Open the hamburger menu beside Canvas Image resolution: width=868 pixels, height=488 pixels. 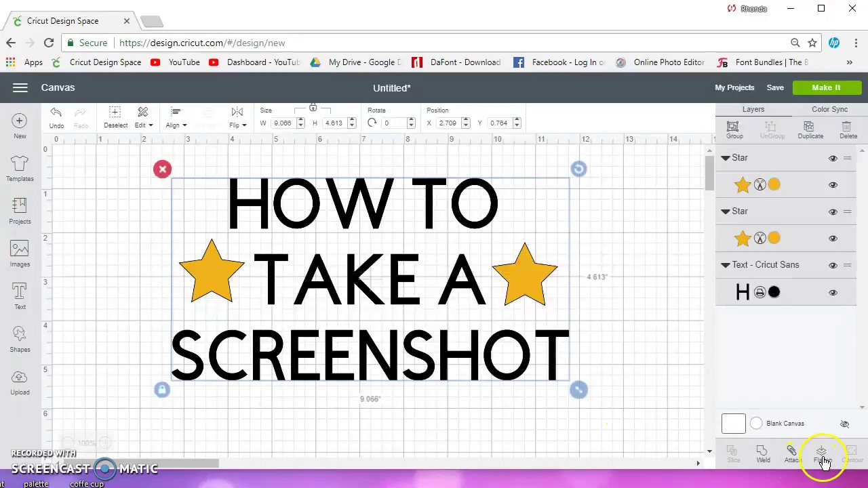point(20,87)
